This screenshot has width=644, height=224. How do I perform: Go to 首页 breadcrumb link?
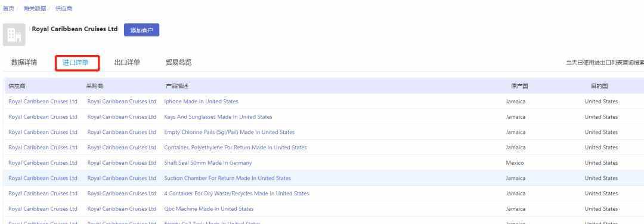pyautogui.click(x=8, y=8)
